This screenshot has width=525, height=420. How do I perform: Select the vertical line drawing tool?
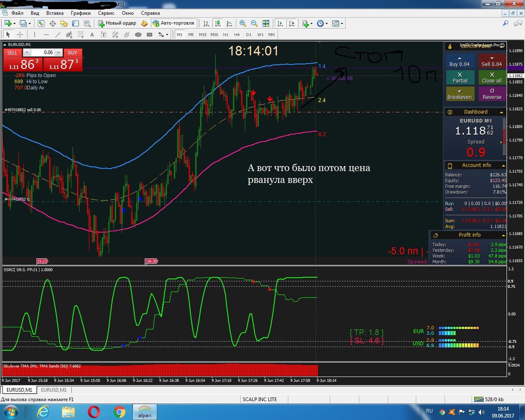click(x=34, y=34)
